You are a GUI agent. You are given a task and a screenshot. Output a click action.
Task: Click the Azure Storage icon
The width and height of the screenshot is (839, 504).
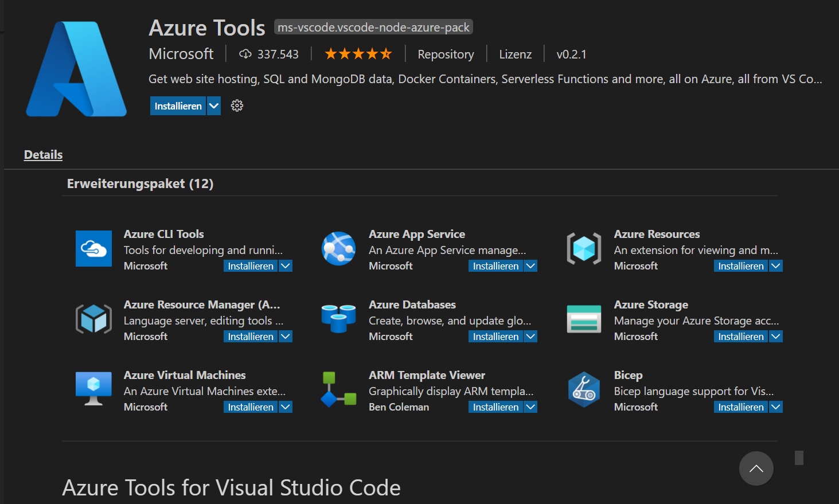coord(584,319)
